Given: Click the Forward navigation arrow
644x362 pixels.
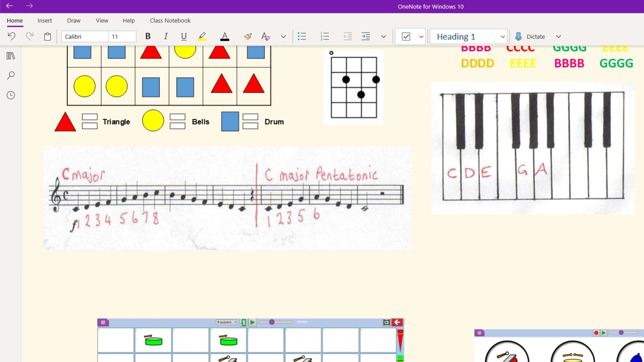Looking at the screenshot, I should tap(29, 6).
